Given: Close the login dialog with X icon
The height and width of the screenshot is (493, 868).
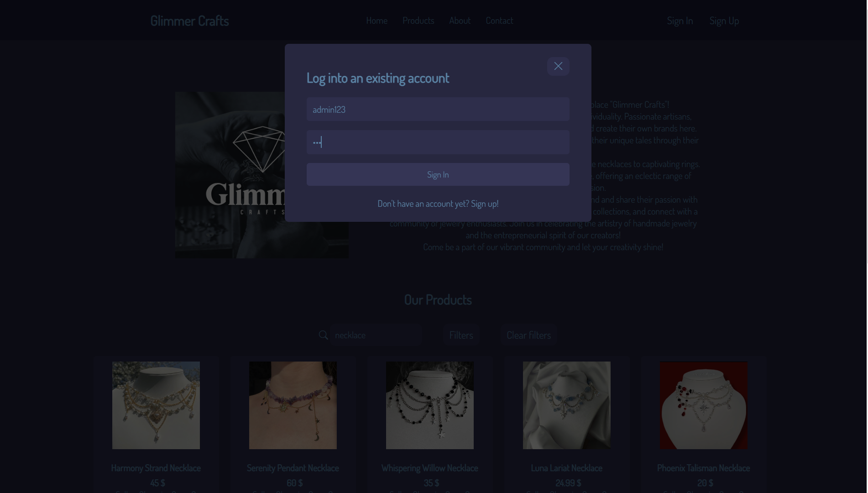Looking at the screenshot, I should pyautogui.click(x=558, y=66).
